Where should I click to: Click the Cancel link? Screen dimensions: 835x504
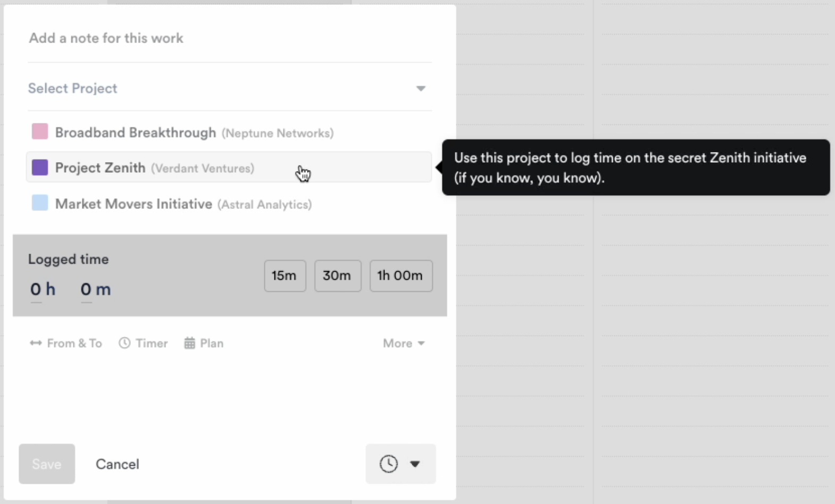coord(118,464)
